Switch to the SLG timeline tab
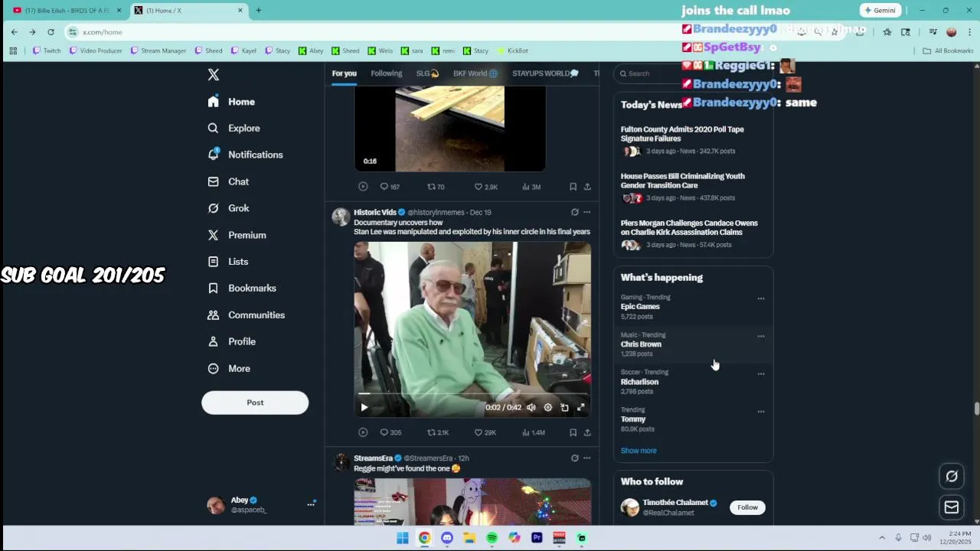Viewport: 980px width, 551px height. (427, 73)
